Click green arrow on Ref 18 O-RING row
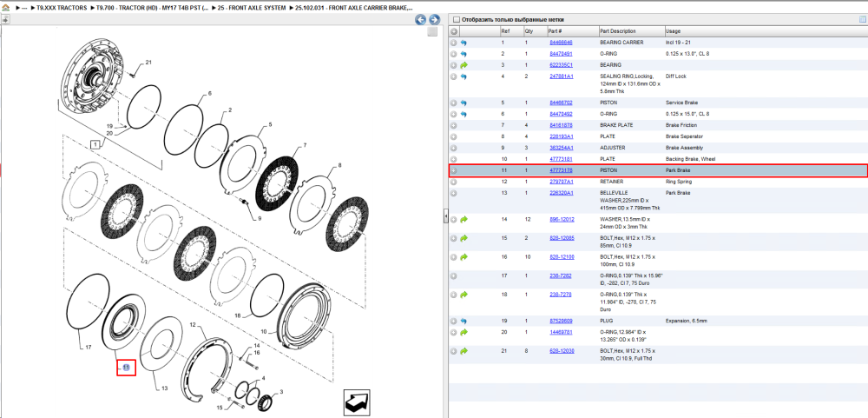The width and height of the screenshot is (868, 418). [x=464, y=295]
